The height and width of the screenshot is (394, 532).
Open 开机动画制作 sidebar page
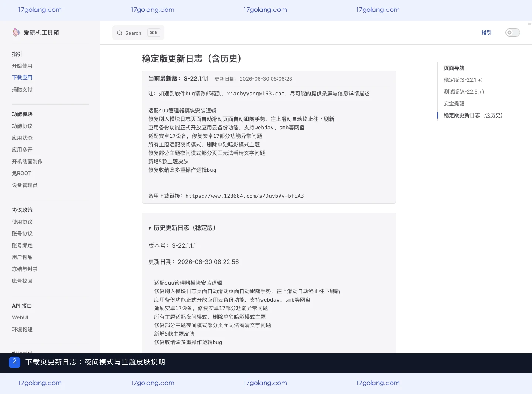point(27,162)
